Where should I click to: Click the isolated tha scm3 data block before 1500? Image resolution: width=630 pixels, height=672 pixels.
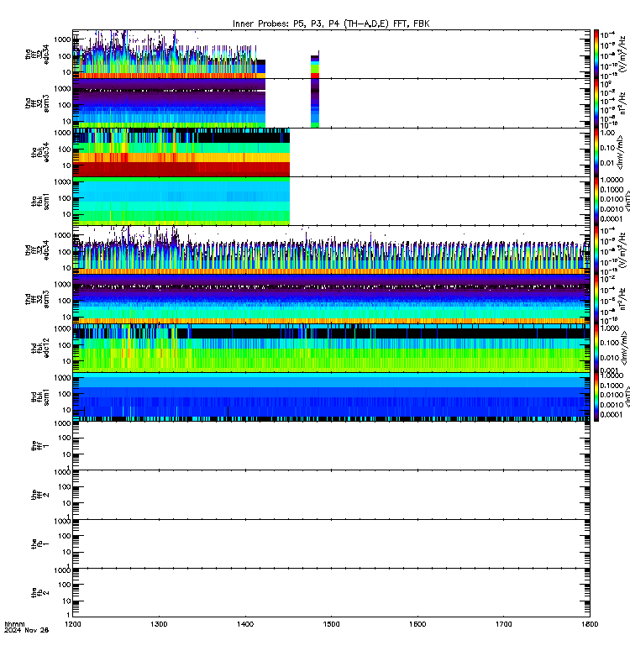315,103
